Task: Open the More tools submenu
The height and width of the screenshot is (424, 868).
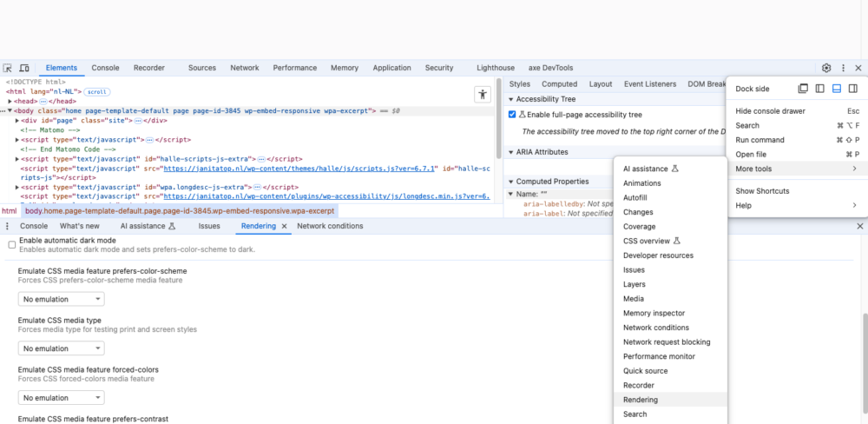Action: pos(797,169)
